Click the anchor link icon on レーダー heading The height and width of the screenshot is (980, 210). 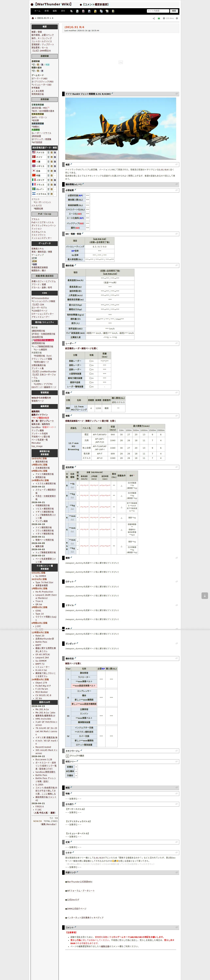pos(176,343)
